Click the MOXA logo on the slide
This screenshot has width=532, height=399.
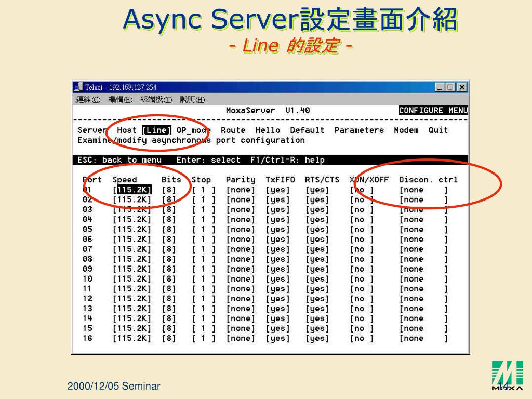tap(508, 376)
